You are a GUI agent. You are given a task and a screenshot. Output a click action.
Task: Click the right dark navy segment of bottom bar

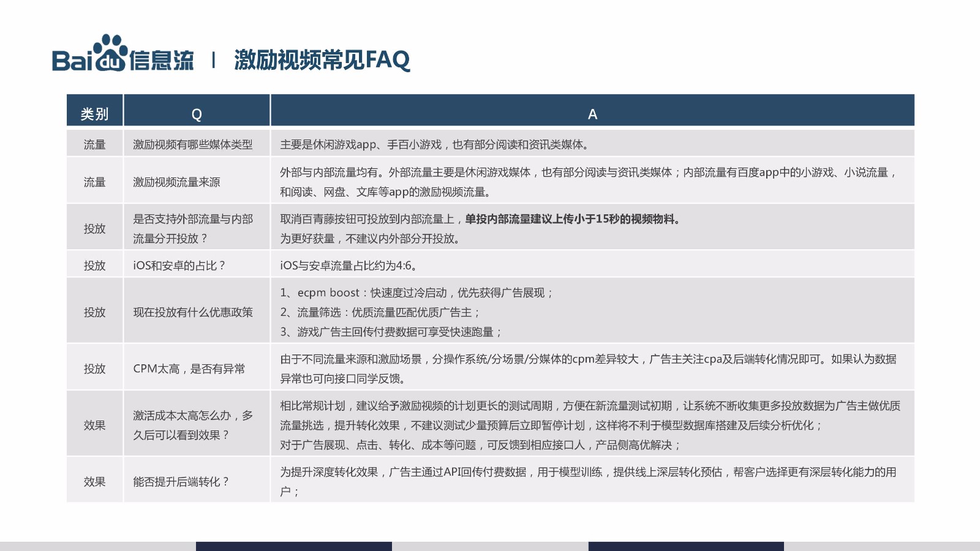coord(685,546)
